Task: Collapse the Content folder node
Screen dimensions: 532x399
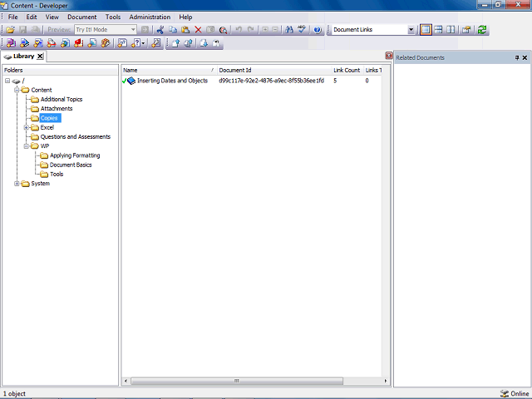Action: point(17,90)
